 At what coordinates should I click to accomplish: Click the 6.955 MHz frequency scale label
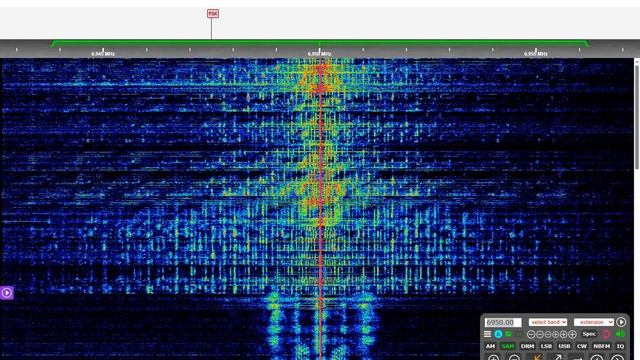pos(536,53)
